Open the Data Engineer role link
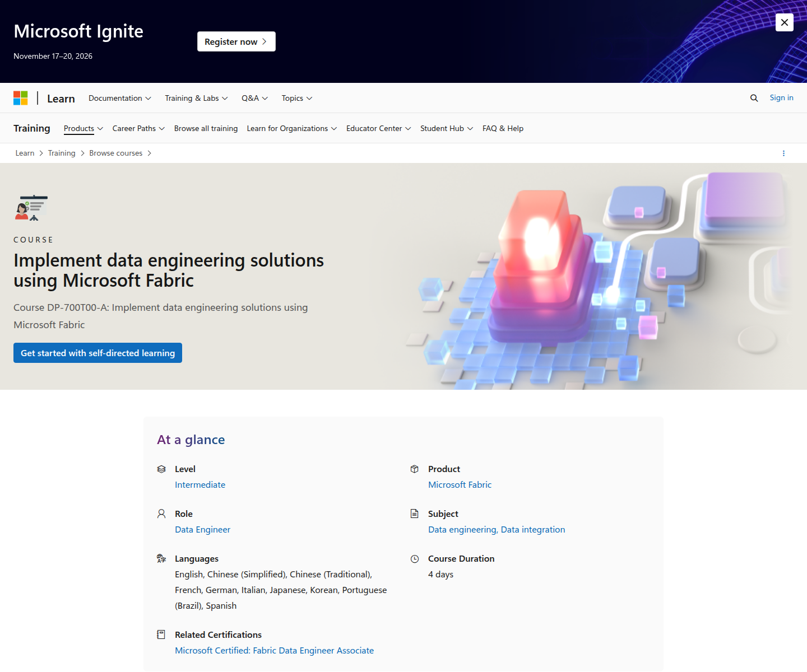This screenshot has width=807, height=672. click(202, 530)
